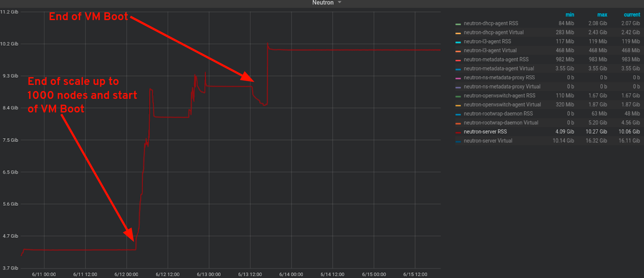Click the 11.2 Gib y-axis label

(x=9, y=12)
